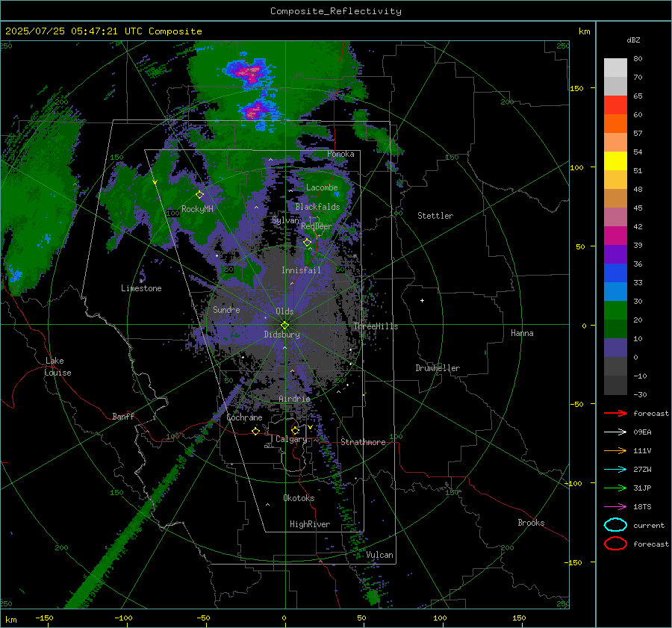Click the Innisfail city label
The image size is (672, 628).
301,270
